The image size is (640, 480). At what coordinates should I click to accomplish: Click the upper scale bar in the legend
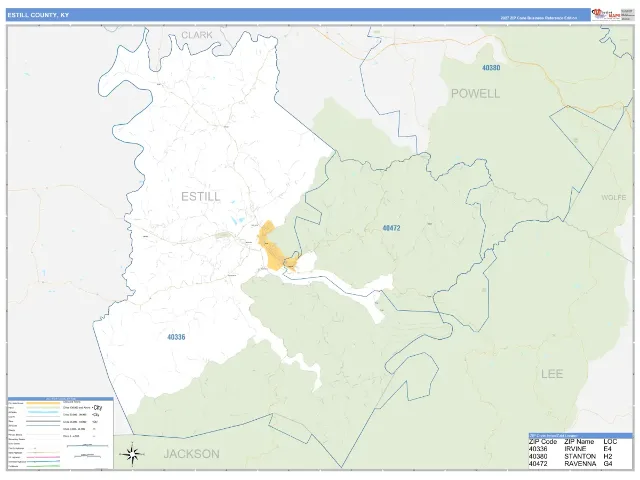click(x=87, y=445)
